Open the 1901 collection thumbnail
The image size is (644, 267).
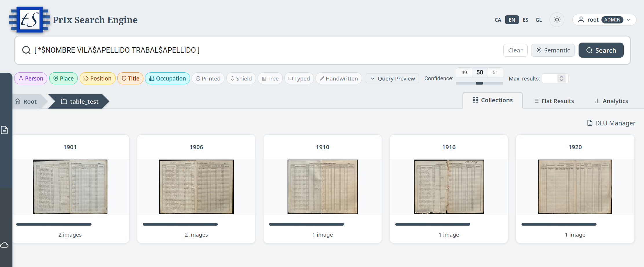(x=70, y=187)
